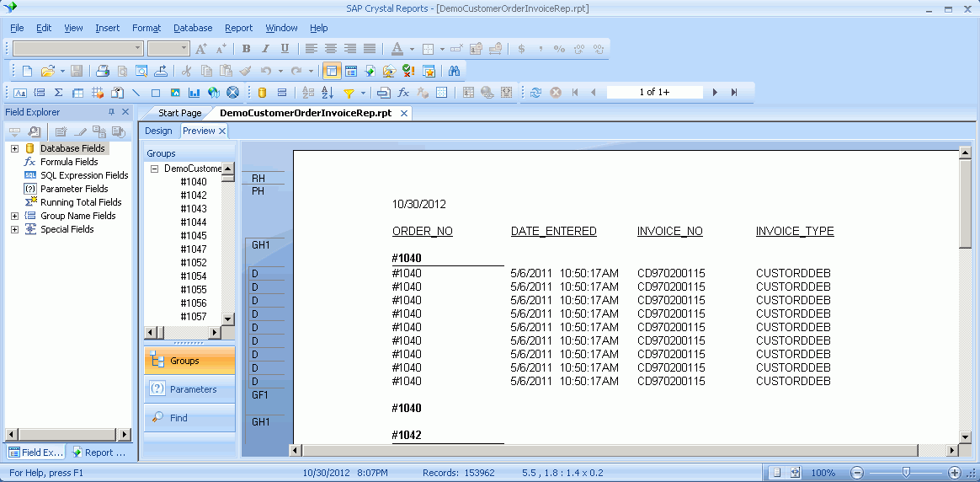Open the Select Expert filter dropdown arrow

point(364,93)
